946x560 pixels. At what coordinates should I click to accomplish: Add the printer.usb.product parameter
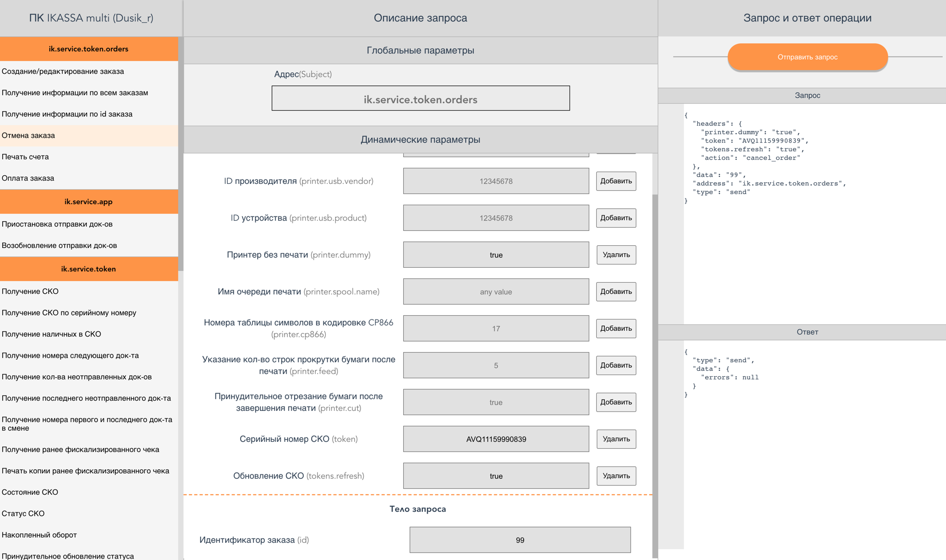coord(616,218)
